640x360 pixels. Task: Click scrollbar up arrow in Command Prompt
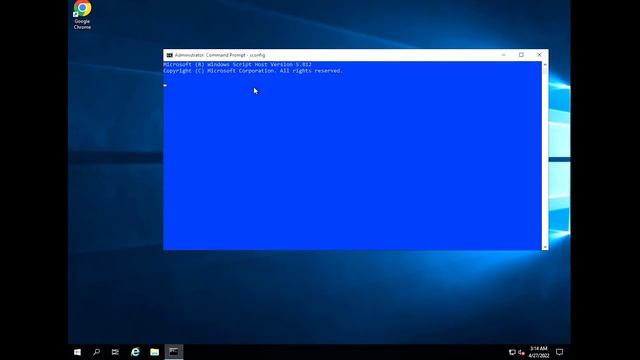[545, 64]
